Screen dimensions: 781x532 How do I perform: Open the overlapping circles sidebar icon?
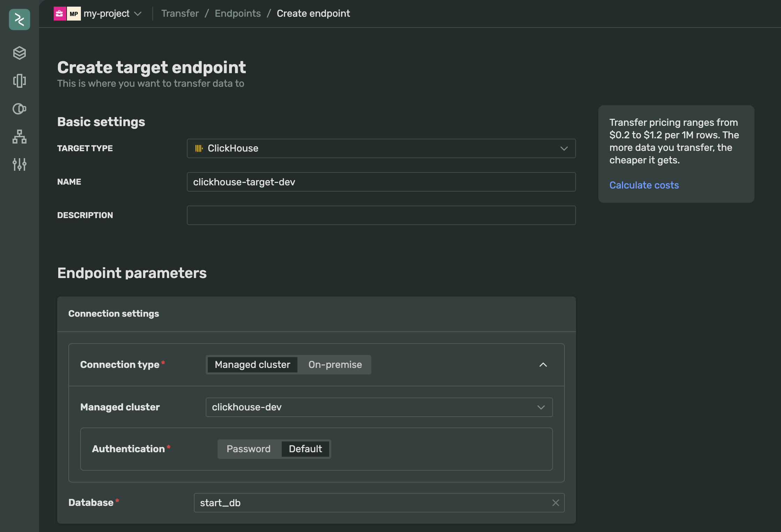coord(20,109)
